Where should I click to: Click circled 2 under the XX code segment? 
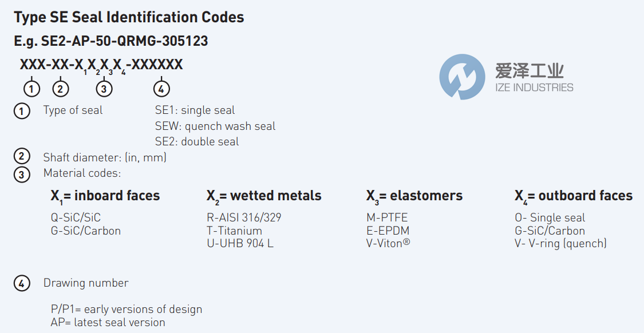click(60, 89)
